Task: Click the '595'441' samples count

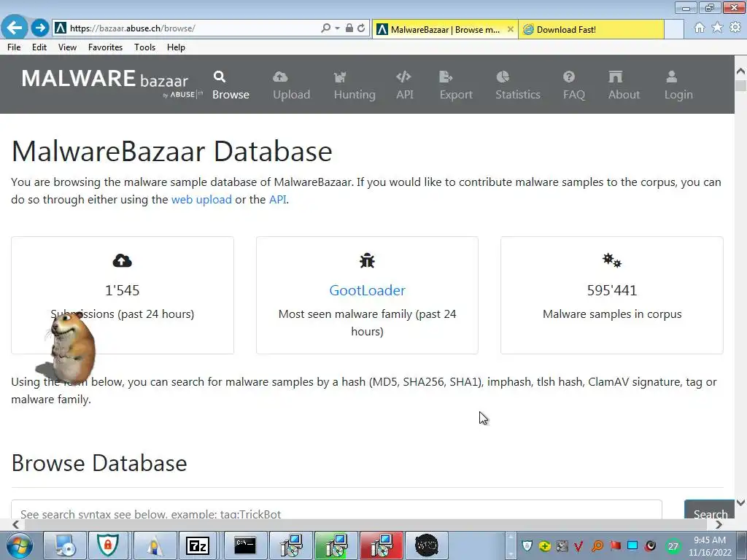Action: (x=612, y=290)
